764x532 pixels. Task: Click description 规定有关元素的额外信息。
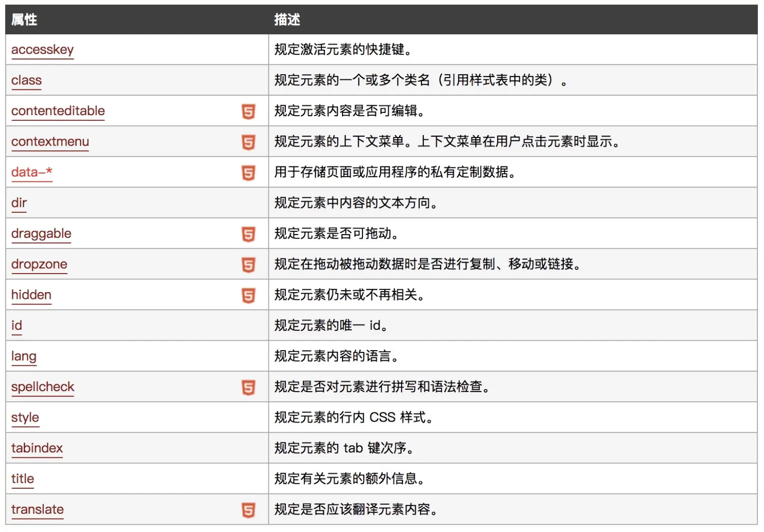pyautogui.click(x=350, y=479)
